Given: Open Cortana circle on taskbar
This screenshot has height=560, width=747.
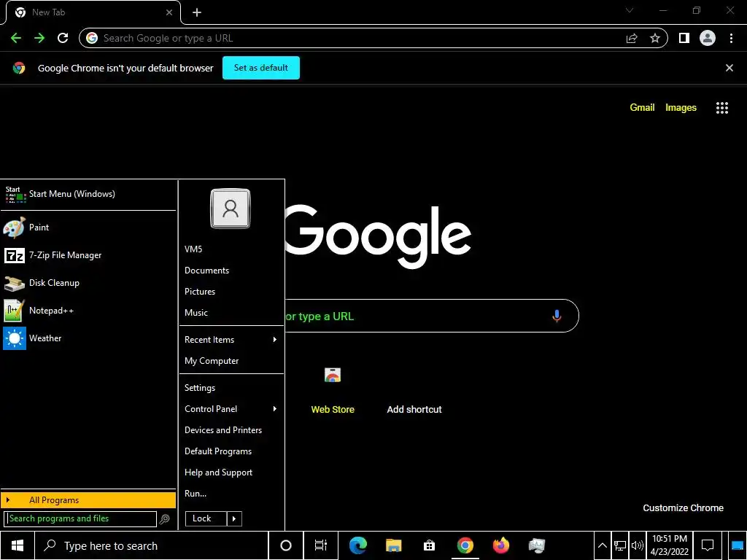Looking at the screenshot, I should [x=286, y=545].
